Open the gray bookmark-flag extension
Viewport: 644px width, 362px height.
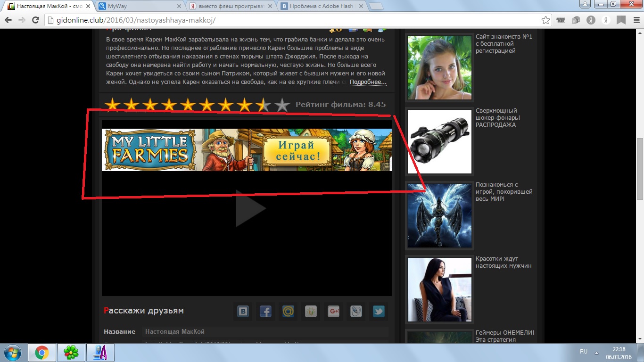[x=621, y=20]
